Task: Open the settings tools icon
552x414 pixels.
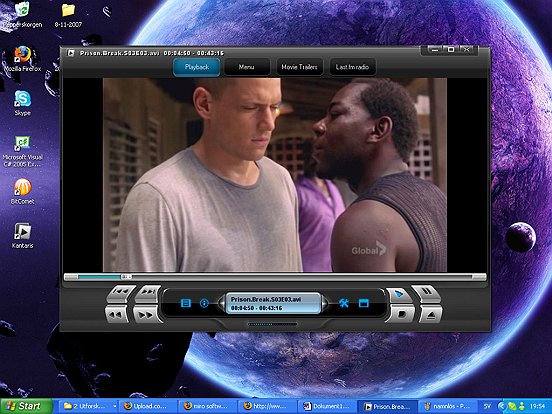Action: point(344,303)
